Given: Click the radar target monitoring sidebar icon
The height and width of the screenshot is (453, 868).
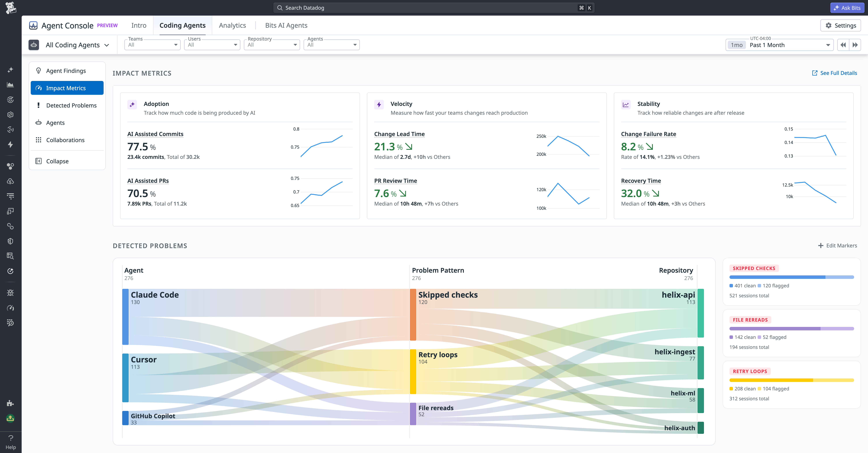Looking at the screenshot, I should pos(10,100).
